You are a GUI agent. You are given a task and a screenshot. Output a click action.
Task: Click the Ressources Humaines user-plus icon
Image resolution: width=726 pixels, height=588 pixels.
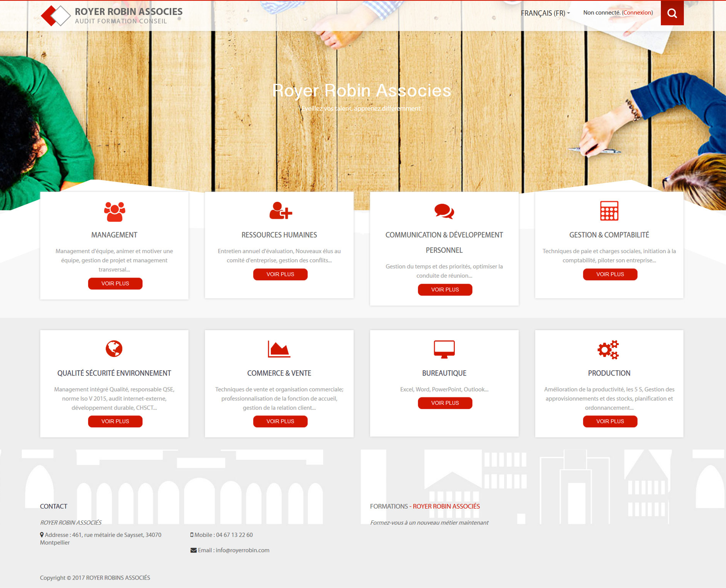coord(280,211)
